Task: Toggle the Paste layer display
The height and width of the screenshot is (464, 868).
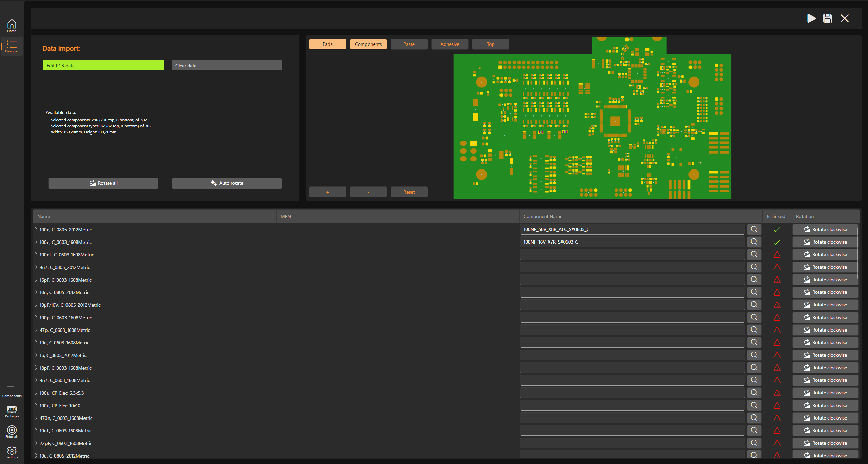Action: tap(409, 44)
